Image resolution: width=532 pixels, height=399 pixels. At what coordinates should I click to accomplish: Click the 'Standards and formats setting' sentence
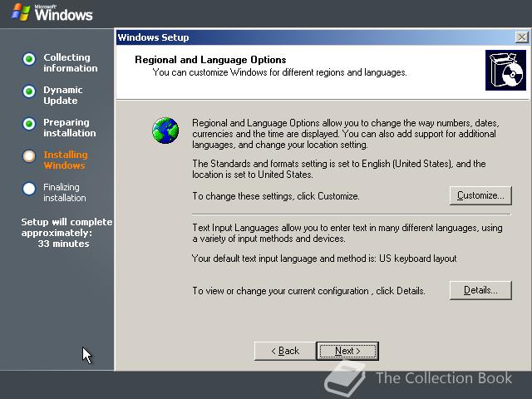click(x=339, y=169)
